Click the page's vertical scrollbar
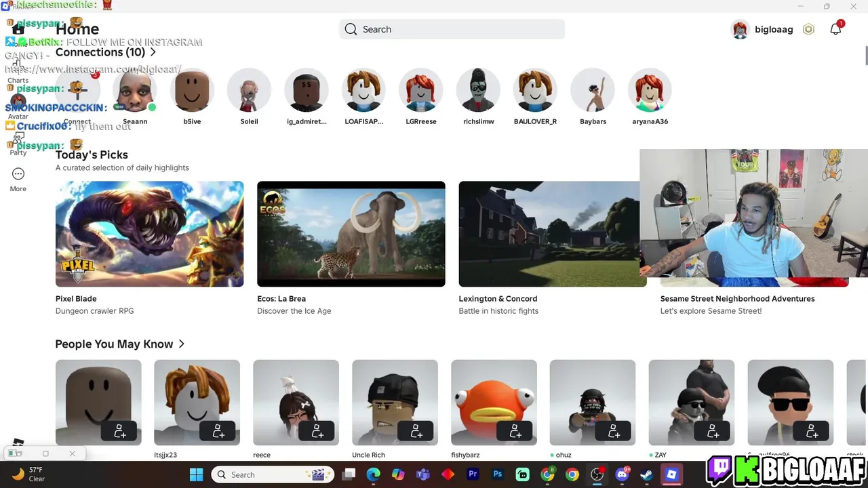 (x=865, y=56)
